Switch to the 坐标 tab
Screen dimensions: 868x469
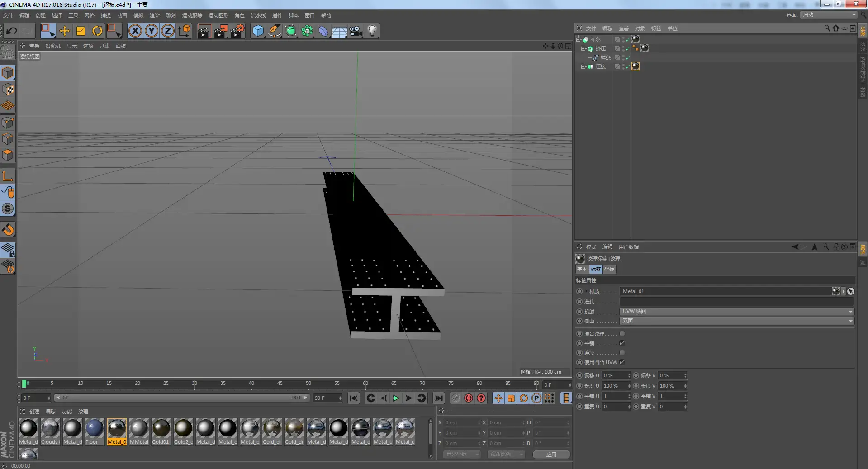tap(609, 269)
